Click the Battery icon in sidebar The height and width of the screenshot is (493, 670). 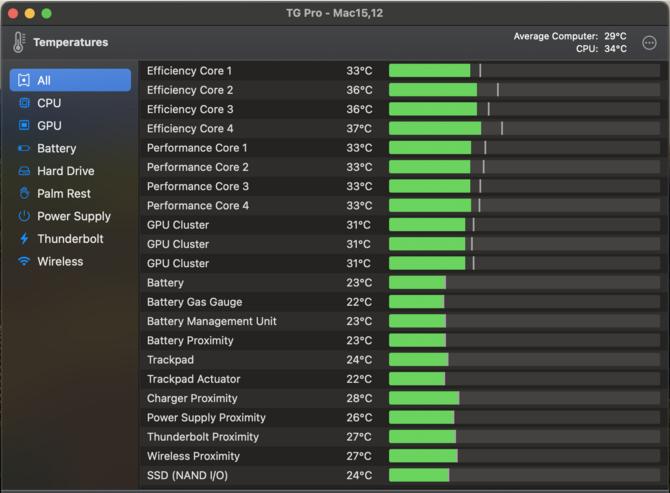coord(24,149)
